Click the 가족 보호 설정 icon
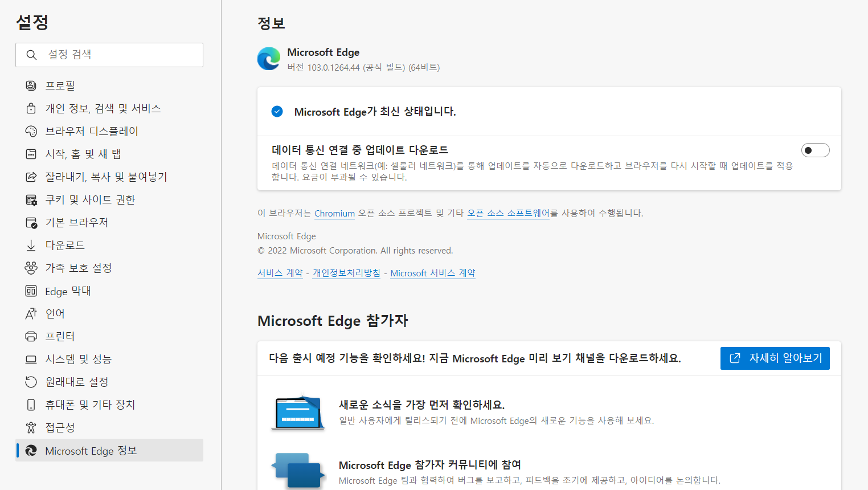Screen dimensions: 868x490 [x=31, y=268]
